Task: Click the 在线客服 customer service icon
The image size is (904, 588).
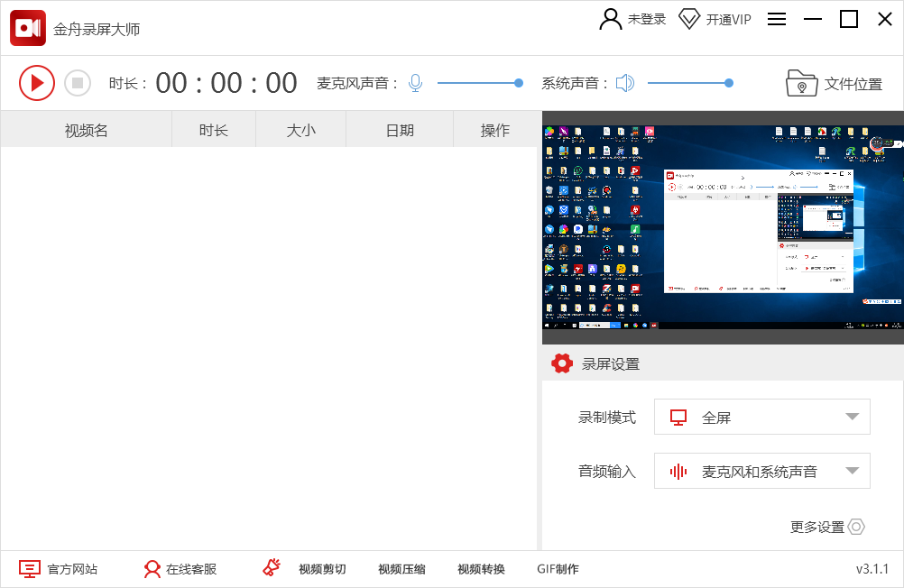Action: [x=151, y=568]
